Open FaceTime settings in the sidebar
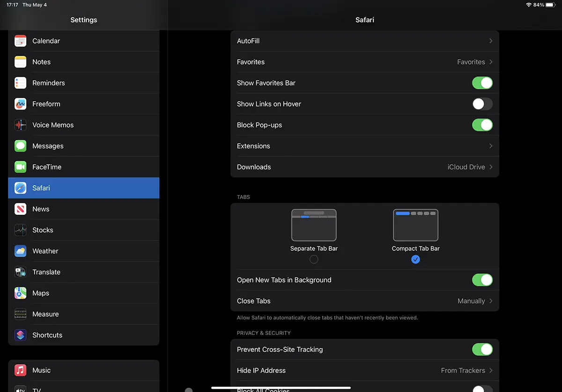 tap(84, 167)
